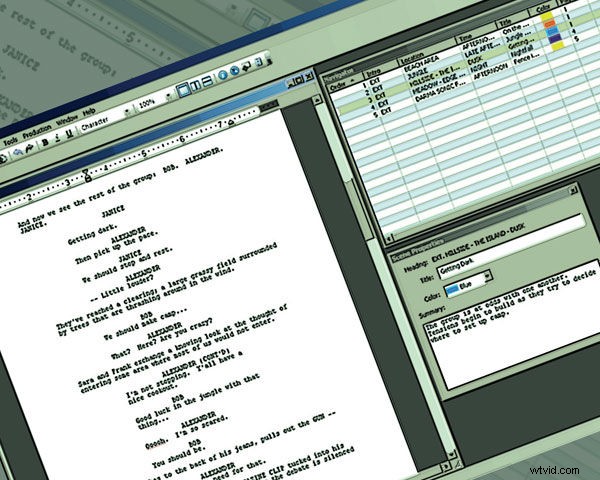
Task: Click the Undo arrow icon
Action: (18, 153)
